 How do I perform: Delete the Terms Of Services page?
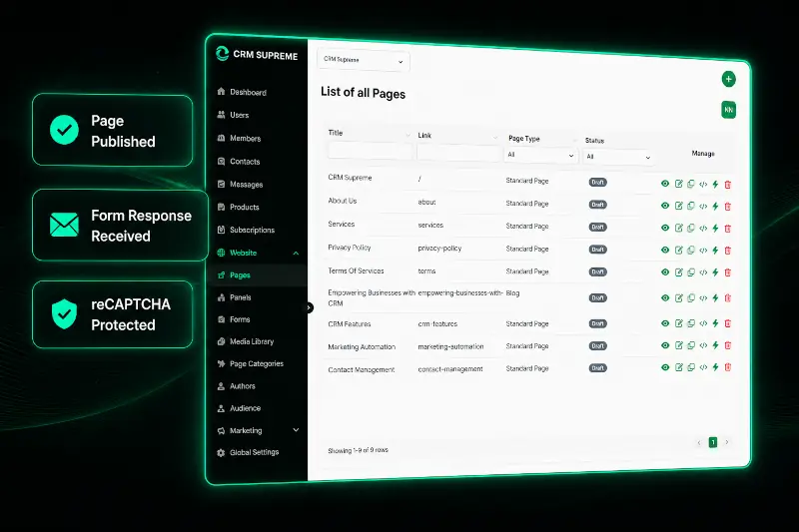728,272
